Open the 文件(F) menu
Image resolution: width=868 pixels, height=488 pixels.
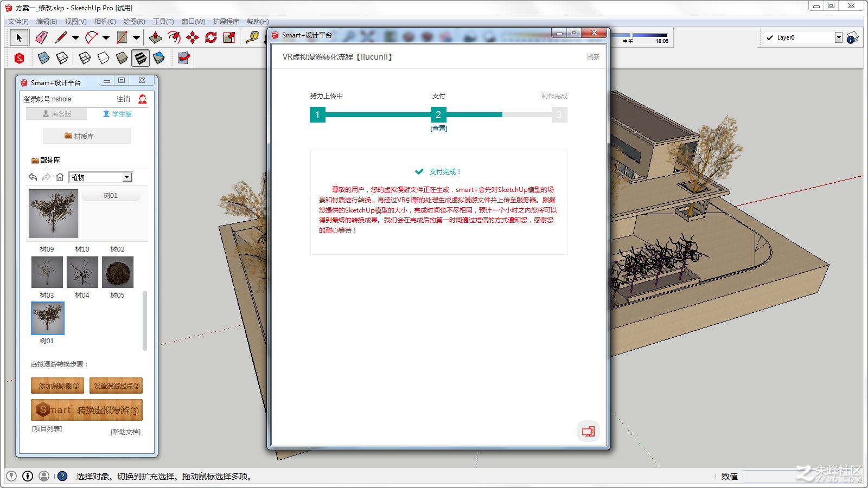18,22
